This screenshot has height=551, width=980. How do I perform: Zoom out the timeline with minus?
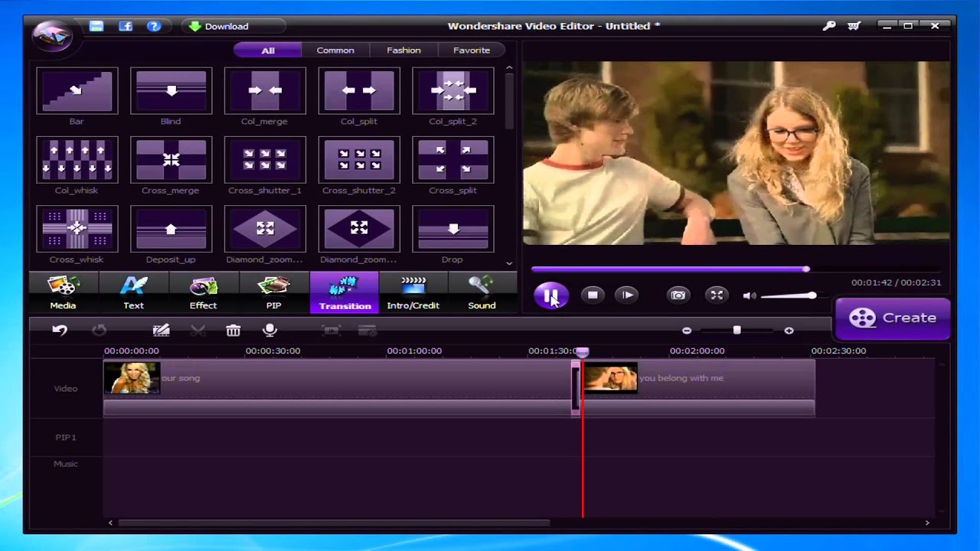tap(687, 331)
